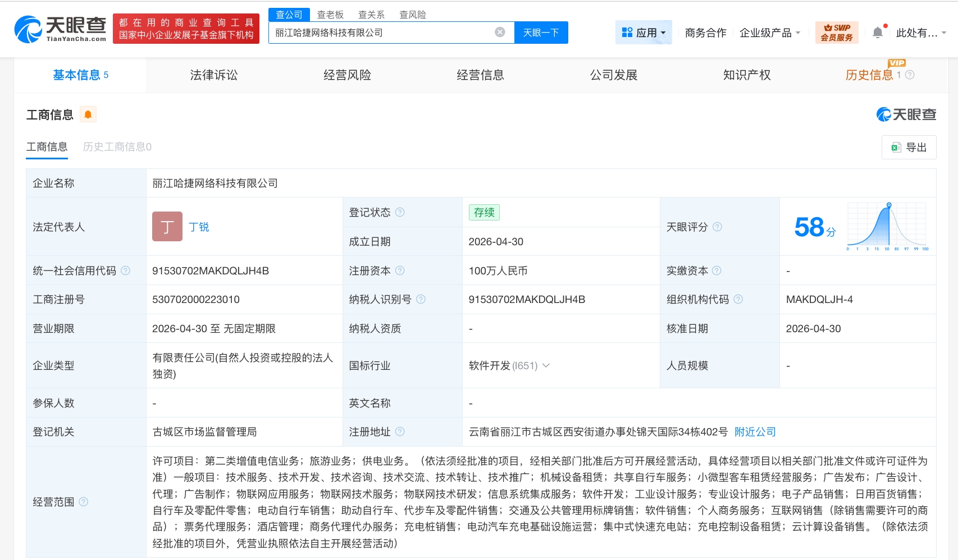Screen dimensions: 958x560
Task: Open the 知识产权 tab
Action: [747, 75]
